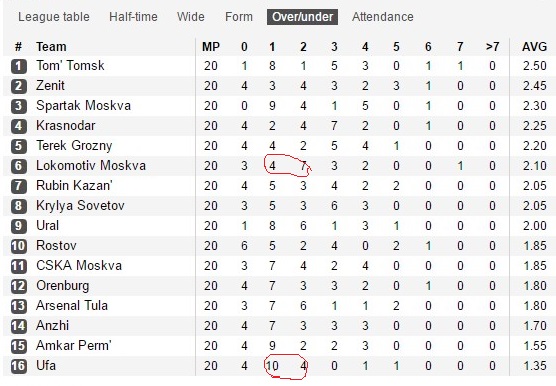556x386 pixels.
Task: Open the Zenit team link
Action: pos(50,85)
